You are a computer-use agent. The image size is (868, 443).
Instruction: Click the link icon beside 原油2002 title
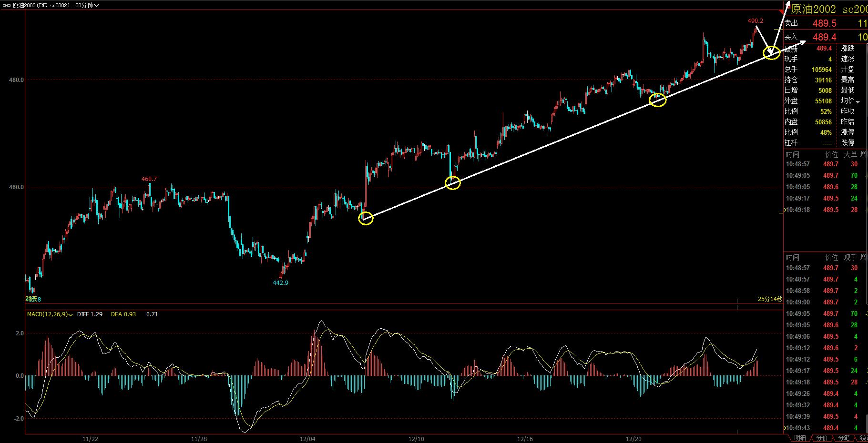coord(6,5)
